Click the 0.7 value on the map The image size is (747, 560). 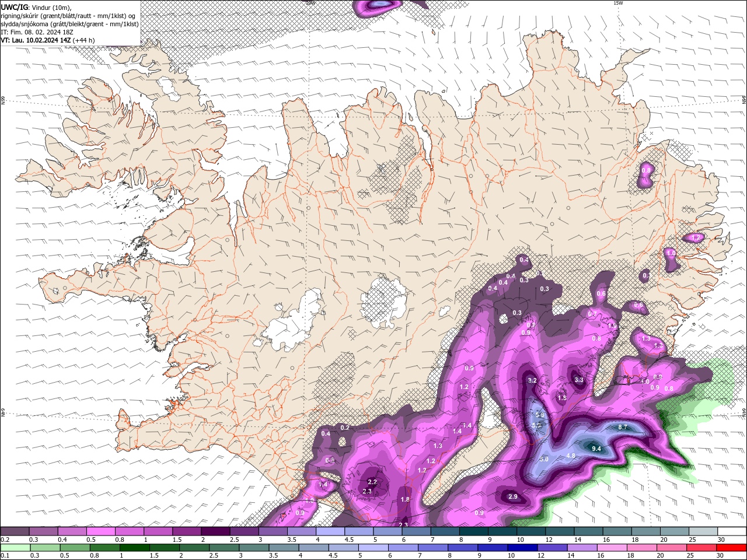point(592,313)
